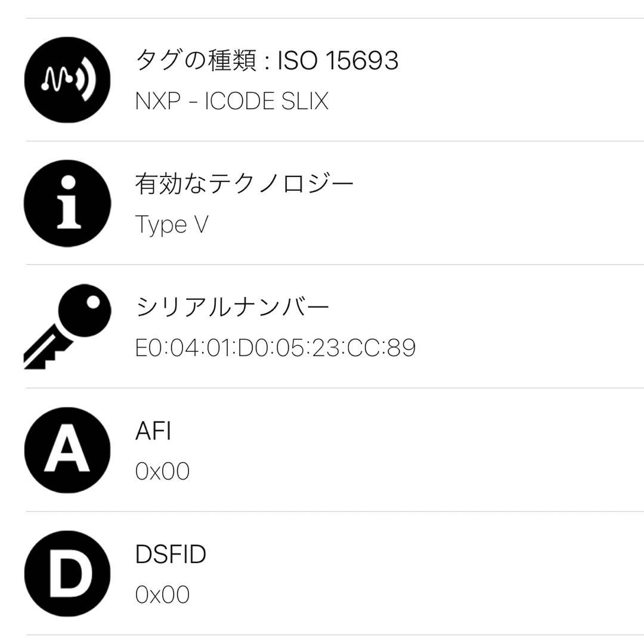The height and width of the screenshot is (644, 644).
Task: Click the 'DSFID' heading label
Action: 171,554
